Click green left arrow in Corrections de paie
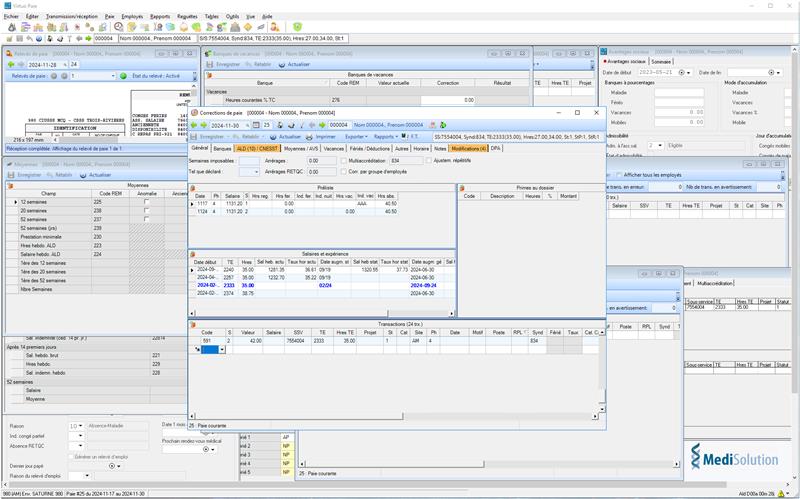Image resolution: width=800 pixels, height=499 pixels. click(194, 125)
